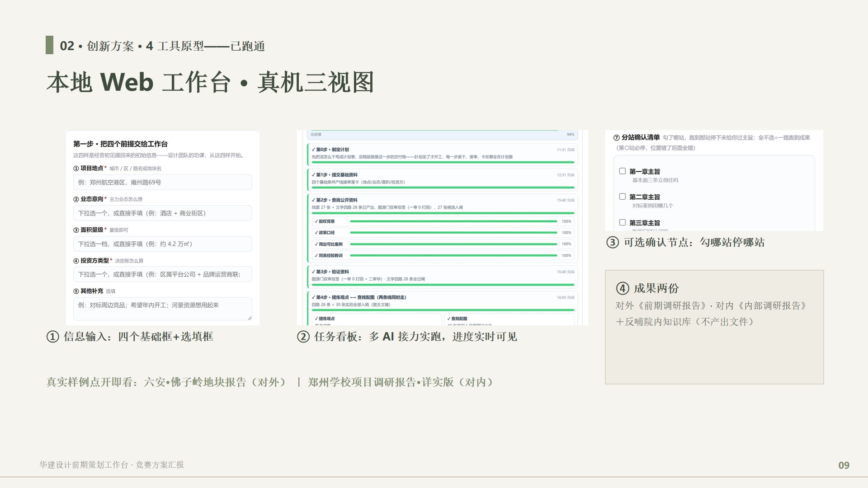Click the caption ③ 可选确认节点：勾哪站停哪站
The width and height of the screenshot is (868, 488).
(685, 242)
